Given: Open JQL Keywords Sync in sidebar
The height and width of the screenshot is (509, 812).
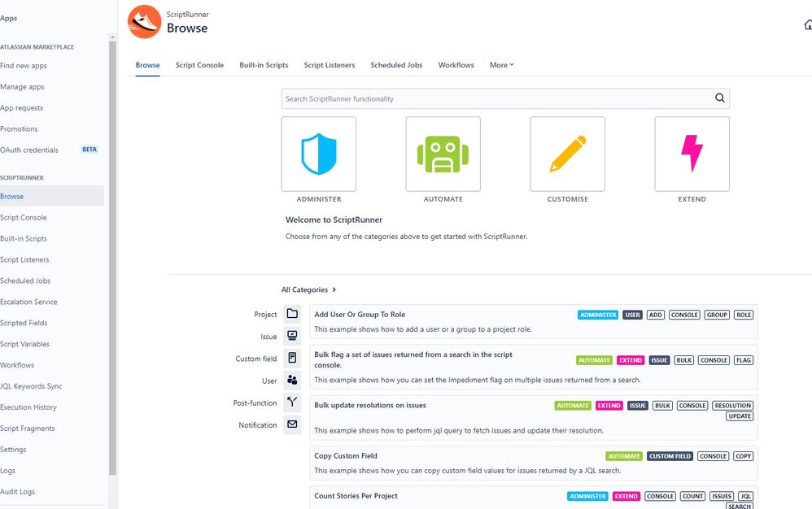Looking at the screenshot, I should click(x=31, y=386).
